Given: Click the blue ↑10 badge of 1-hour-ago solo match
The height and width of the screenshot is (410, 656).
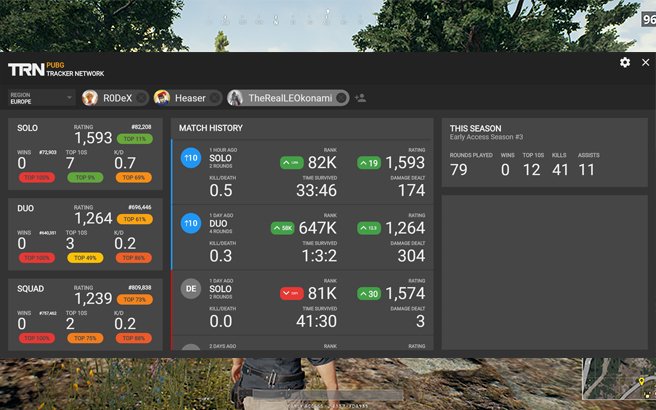Looking at the screenshot, I should coord(191,158).
